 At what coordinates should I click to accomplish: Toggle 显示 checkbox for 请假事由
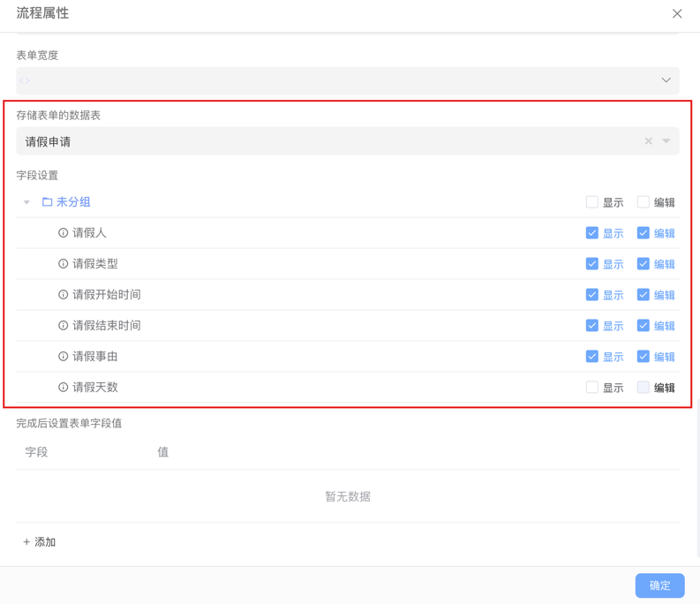(x=591, y=357)
